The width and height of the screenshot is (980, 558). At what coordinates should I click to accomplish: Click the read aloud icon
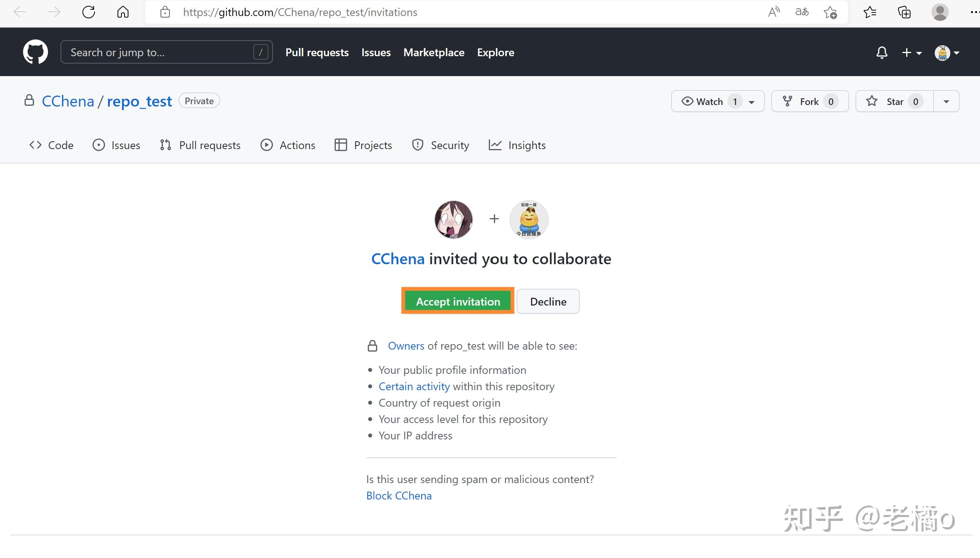(x=773, y=12)
